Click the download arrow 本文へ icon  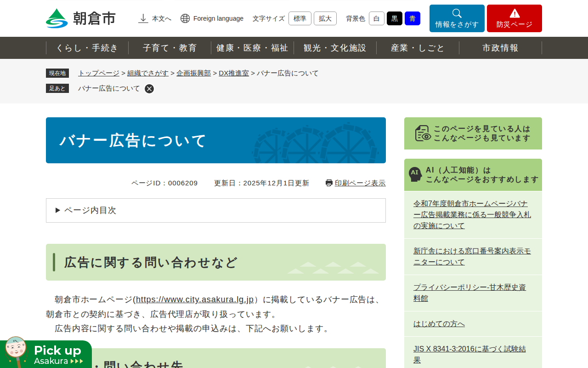[x=143, y=18]
